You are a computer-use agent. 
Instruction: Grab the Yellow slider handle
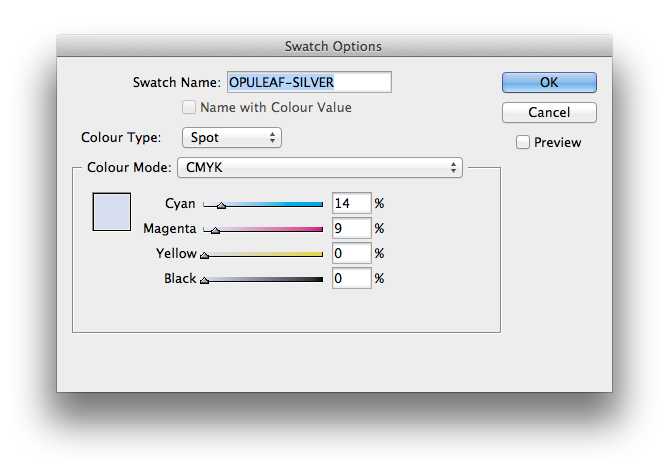pos(205,255)
